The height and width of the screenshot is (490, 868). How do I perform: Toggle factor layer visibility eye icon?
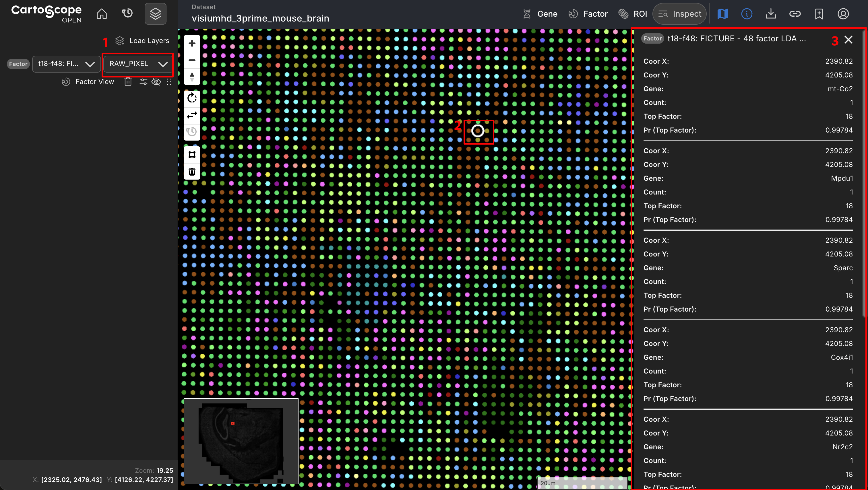156,82
